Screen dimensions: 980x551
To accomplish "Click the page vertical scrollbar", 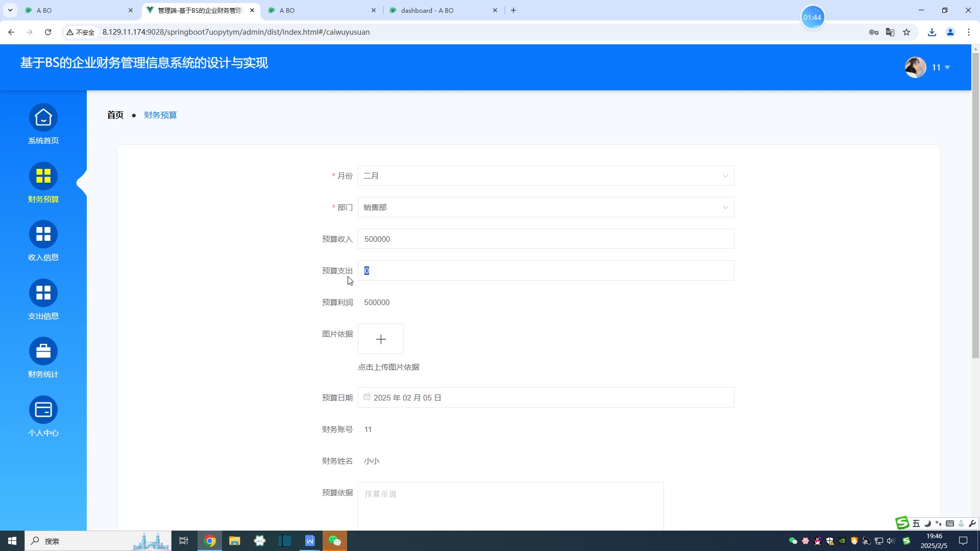I will point(975,204).
